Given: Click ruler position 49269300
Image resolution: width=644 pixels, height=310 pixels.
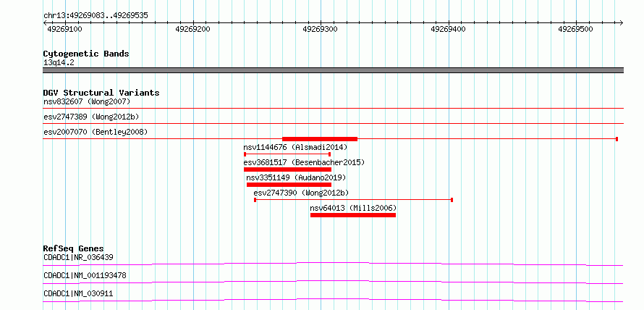Looking at the screenshot, I should [x=320, y=29].
